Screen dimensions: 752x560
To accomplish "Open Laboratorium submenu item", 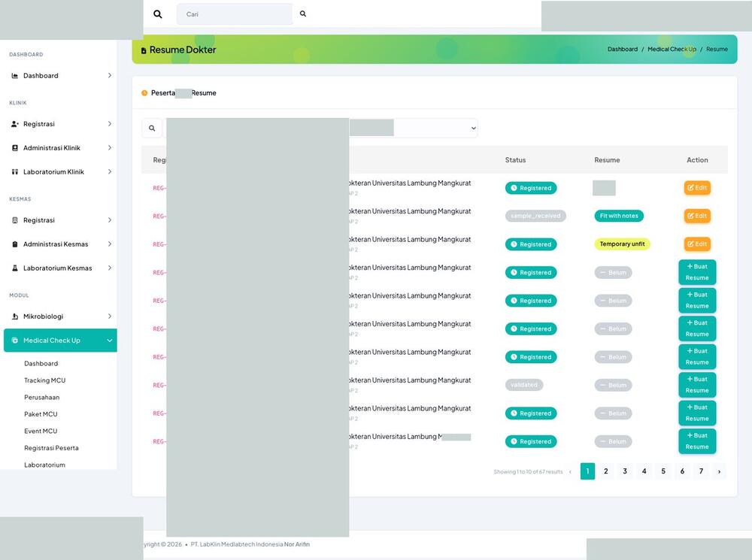I will pos(44,465).
